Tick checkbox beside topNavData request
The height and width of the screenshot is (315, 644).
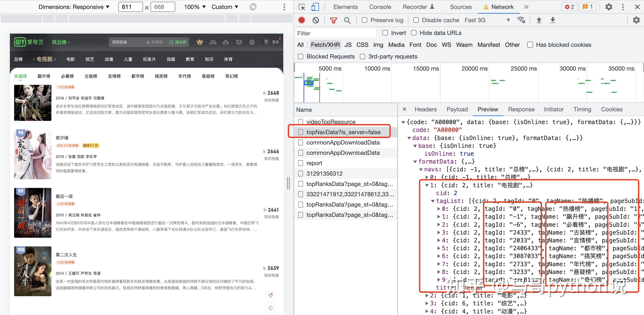coord(301,132)
